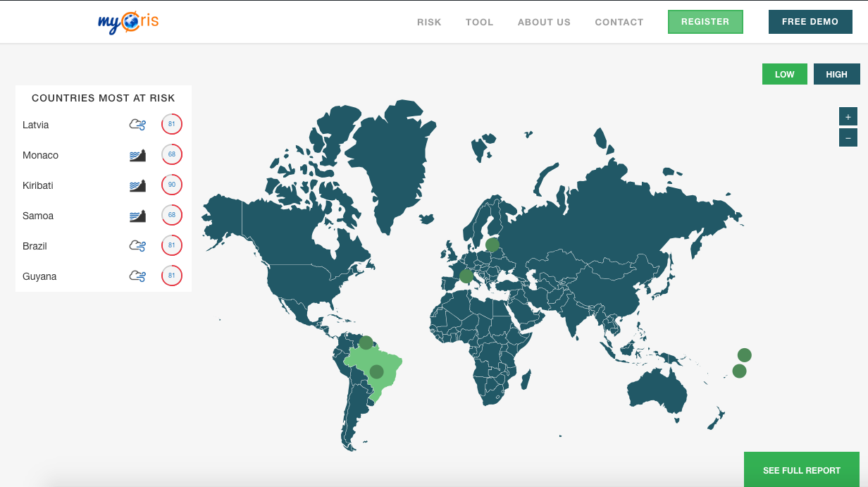The height and width of the screenshot is (487, 868).
Task: Click the wind icon next to Latvia
Action: [x=137, y=125]
